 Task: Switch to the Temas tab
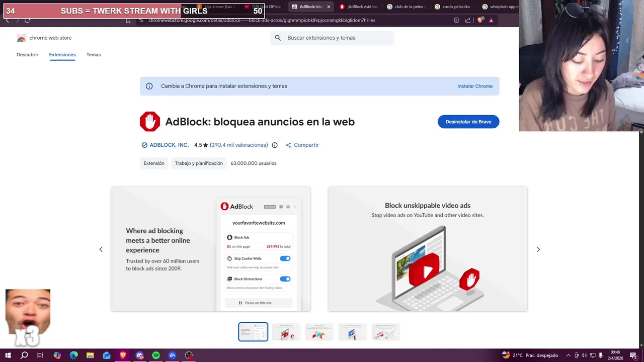tap(94, 55)
